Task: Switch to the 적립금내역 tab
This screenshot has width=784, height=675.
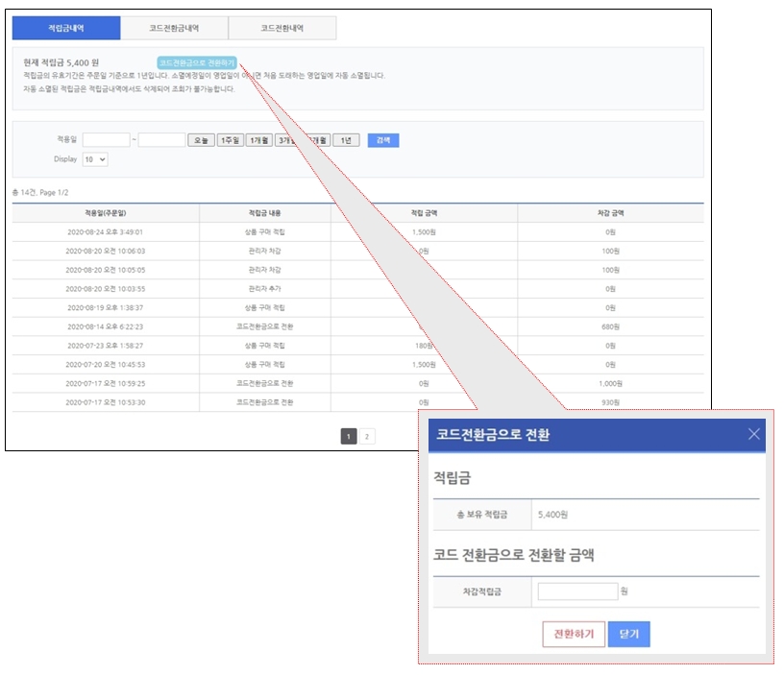Action: click(x=66, y=29)
